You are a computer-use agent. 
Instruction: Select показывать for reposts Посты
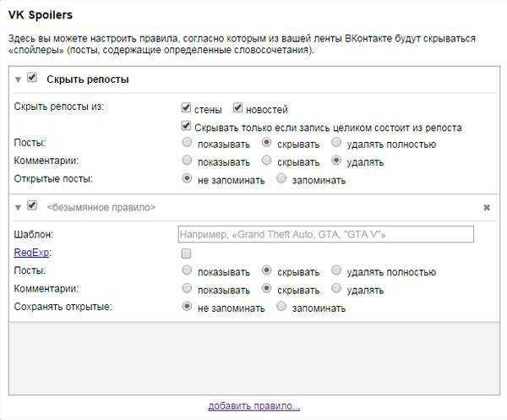tap(187, 142)
